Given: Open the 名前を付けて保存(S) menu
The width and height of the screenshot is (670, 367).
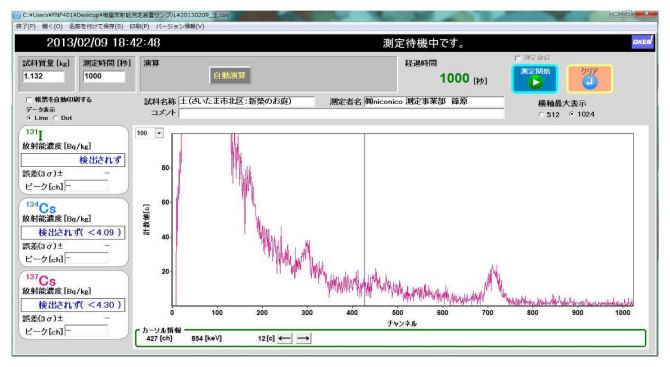Looking at the screenshot, I should click(x=96, y=26).
